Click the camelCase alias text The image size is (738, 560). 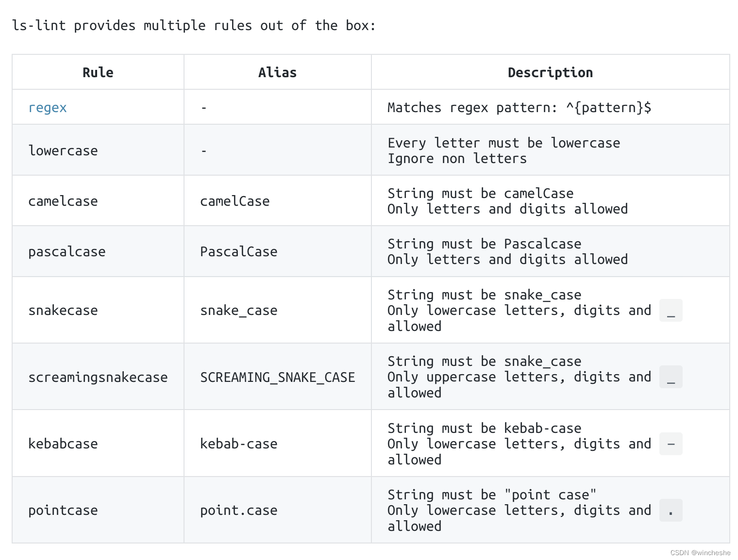[x=235, y=201]
